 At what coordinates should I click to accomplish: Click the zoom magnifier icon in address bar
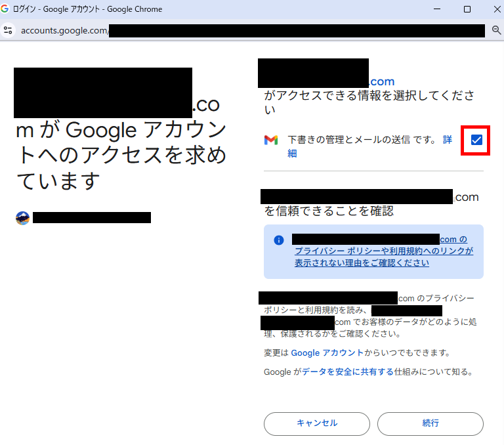point(496,30)
